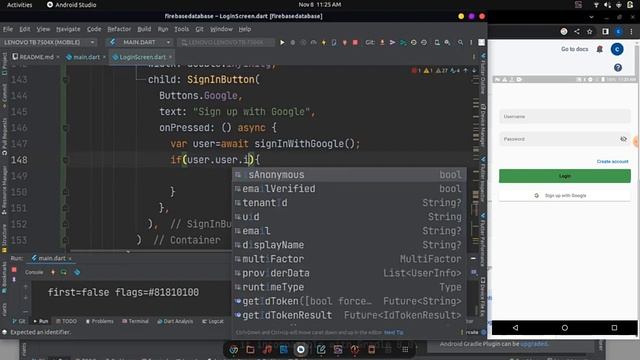Run the app with the green play icon
640x360 pixels.
[x=282, y=42]
